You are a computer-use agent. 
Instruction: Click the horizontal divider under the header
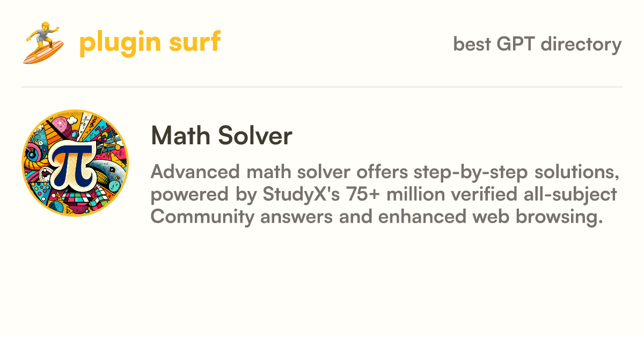(x=322, y=86)
